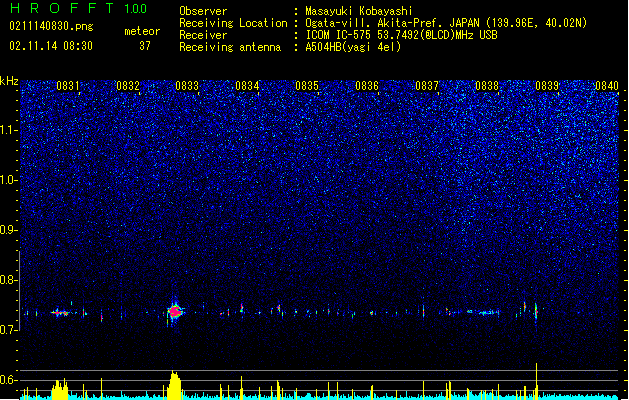Click the ICOM IC-575 53.7492 MHz USB text
Image resolution: width=629 pixels, height=400 pixels.
click(401, 35)
